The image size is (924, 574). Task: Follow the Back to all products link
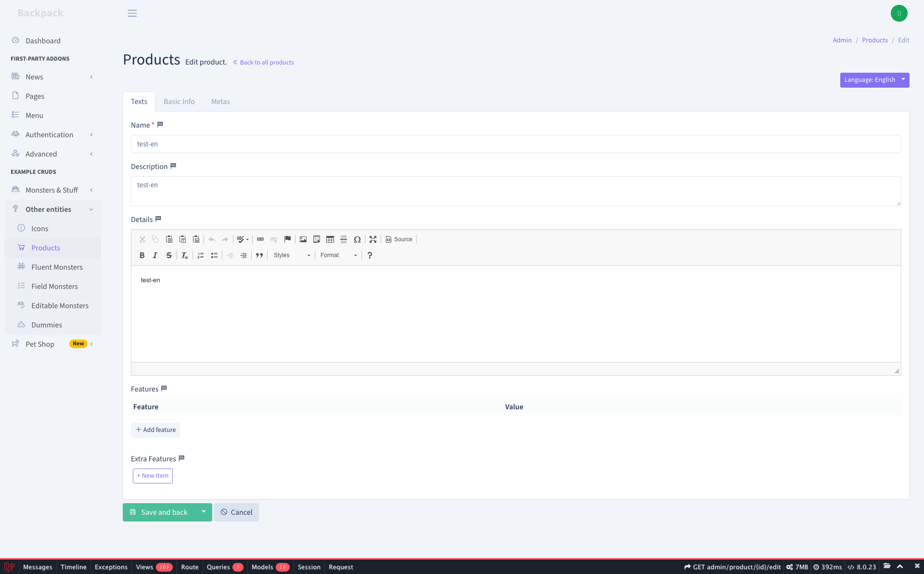[263, 62]
